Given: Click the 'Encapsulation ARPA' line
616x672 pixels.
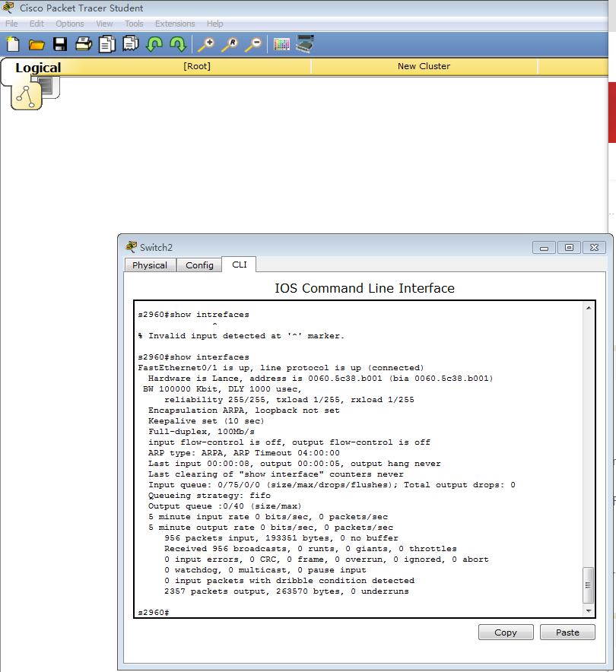Looking at the screenshot, I should 244,410.
